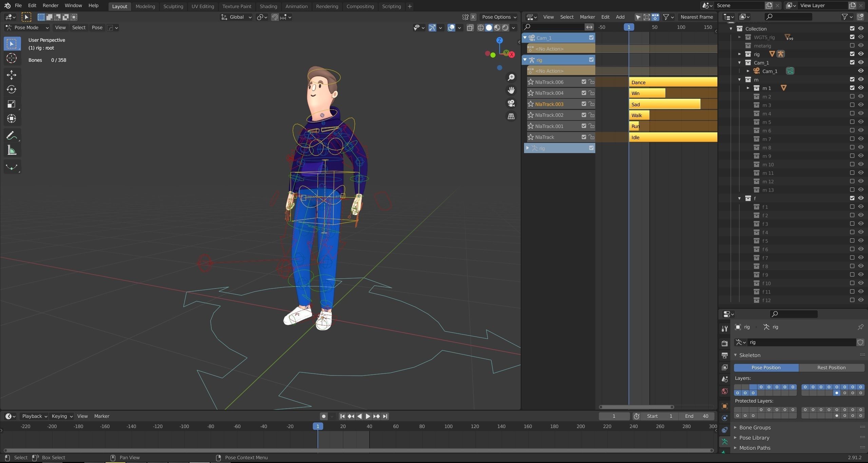Click the End frame field
This screenshot has height=463, width=868.
(697, 416)
